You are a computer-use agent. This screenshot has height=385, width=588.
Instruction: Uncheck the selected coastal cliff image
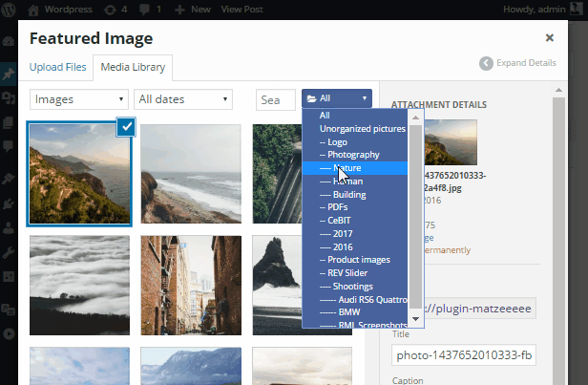tap(126, 127)
